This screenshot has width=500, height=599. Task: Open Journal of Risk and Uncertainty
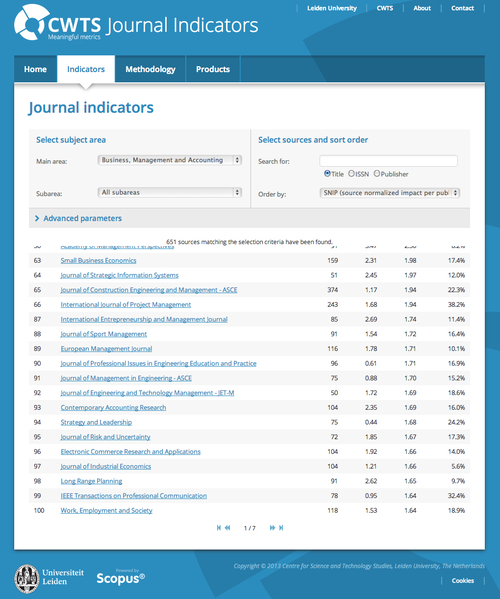pos(105,437)
